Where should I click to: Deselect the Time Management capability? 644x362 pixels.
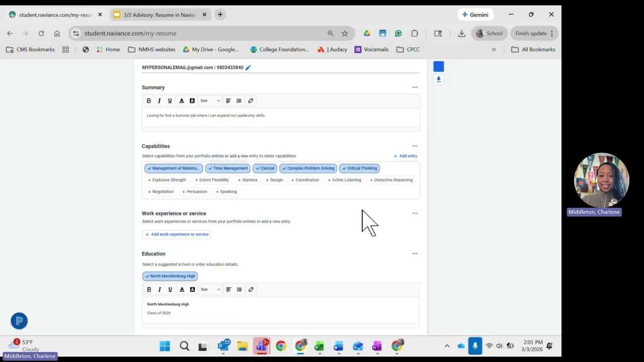coord(228,168)
